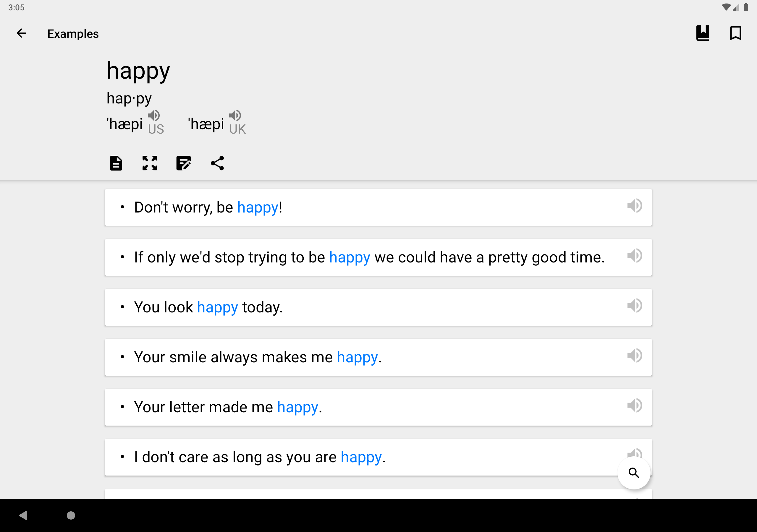Play audio for "Your smile always makes me happy."
The image size is (757, 532).
[634, 355]
